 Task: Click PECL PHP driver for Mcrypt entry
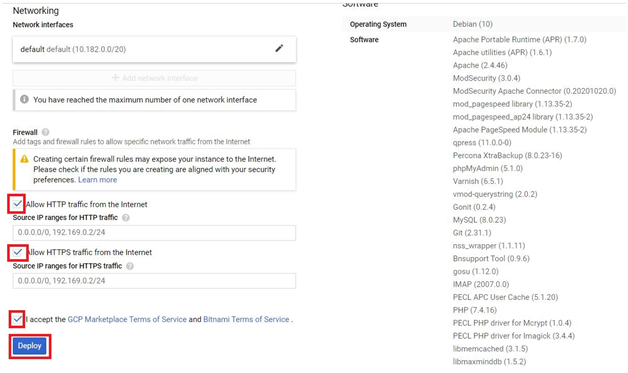coord(512,323)
